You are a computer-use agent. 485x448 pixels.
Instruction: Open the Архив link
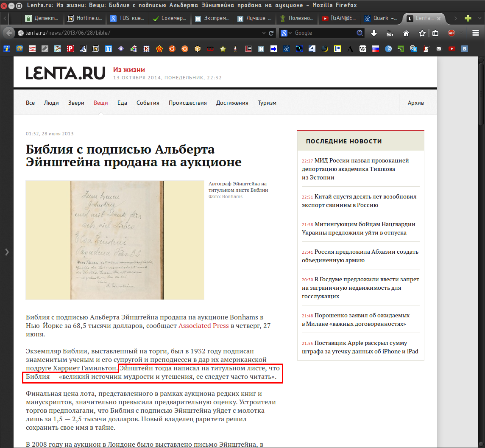pyautogui.click(x=415, y=103)
